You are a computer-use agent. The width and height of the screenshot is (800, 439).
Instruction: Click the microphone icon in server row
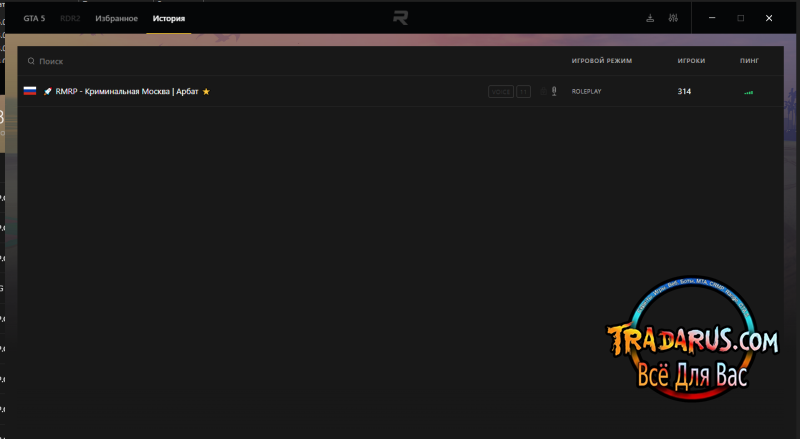[554, 91]
